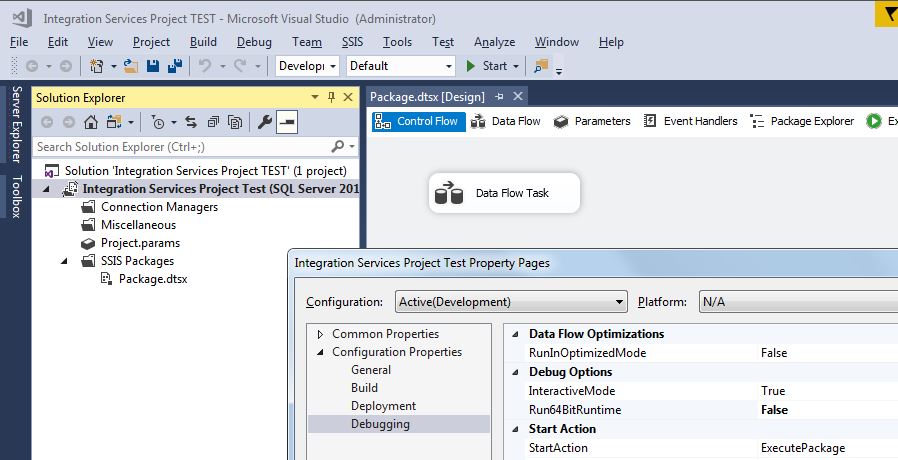Click the green Start button

(x=487, y=66)
